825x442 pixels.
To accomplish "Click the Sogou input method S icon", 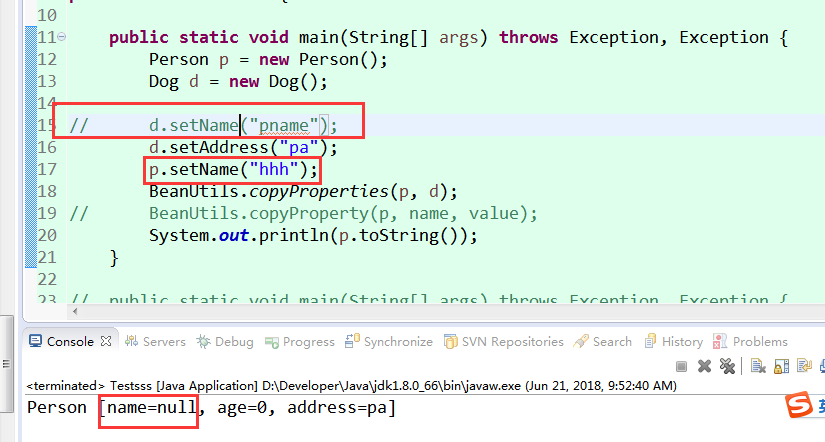I will click(799, 406).
